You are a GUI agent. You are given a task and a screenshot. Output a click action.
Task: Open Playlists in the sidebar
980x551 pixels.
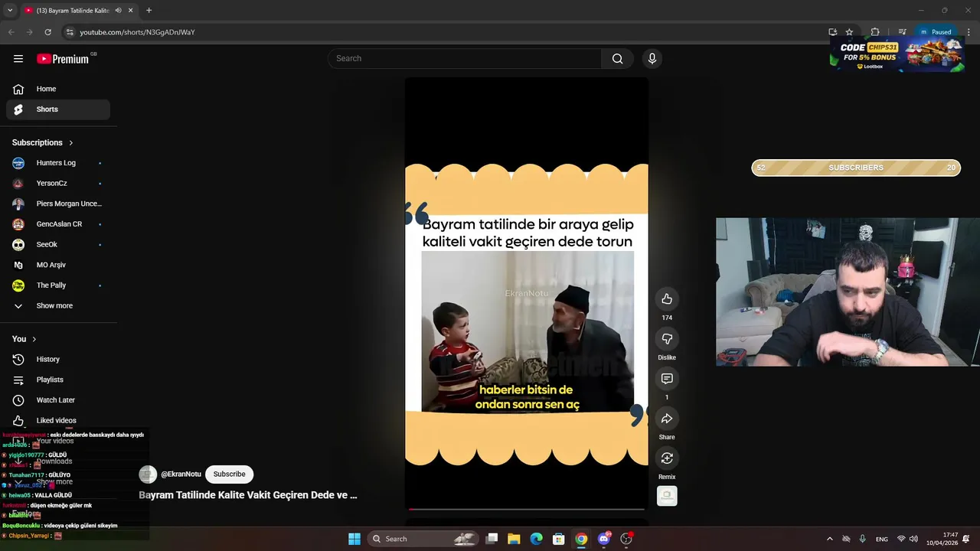pos(58,380)
